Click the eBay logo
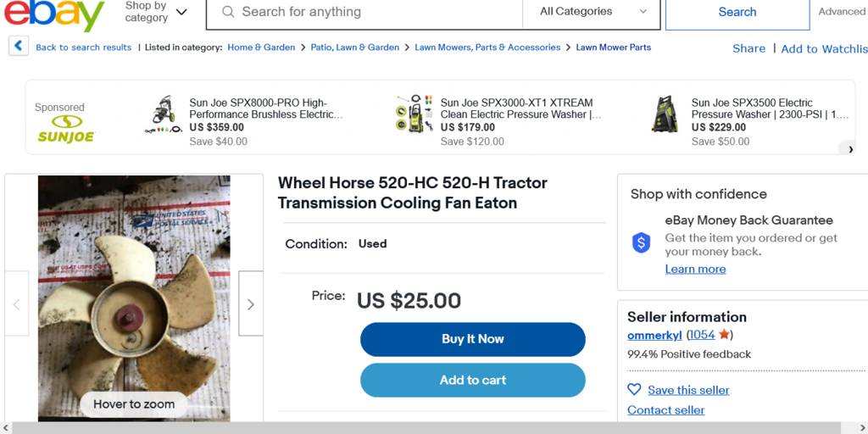Screen dimensions: 868x434 (x=53, y=14)
